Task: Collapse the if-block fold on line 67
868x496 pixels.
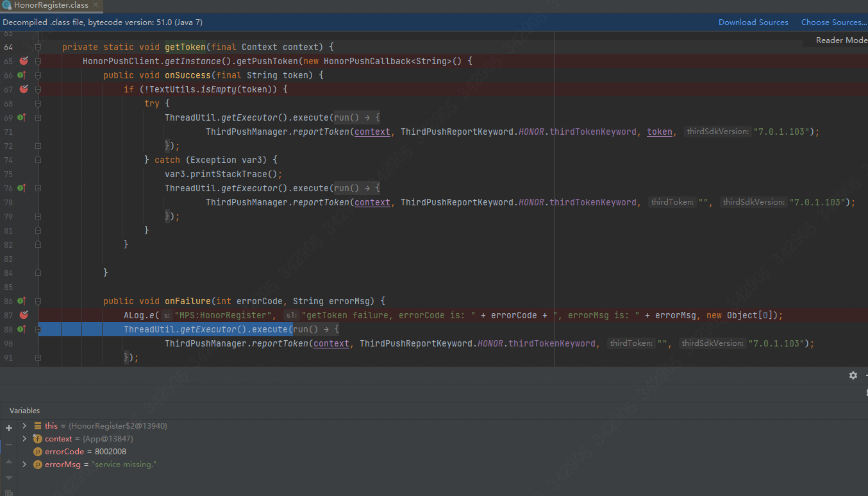Action: click(x=38, y=89)
